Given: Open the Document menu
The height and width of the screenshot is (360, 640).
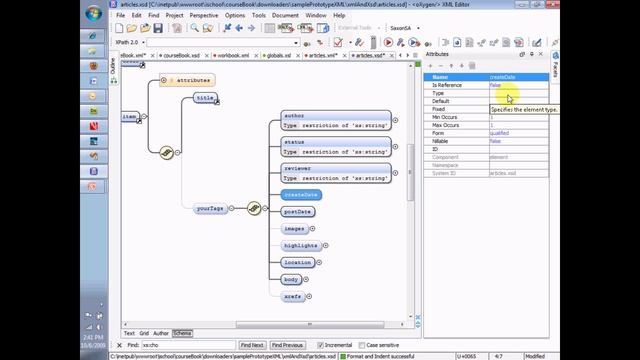Looking at the screenshot, I should 285,16.
